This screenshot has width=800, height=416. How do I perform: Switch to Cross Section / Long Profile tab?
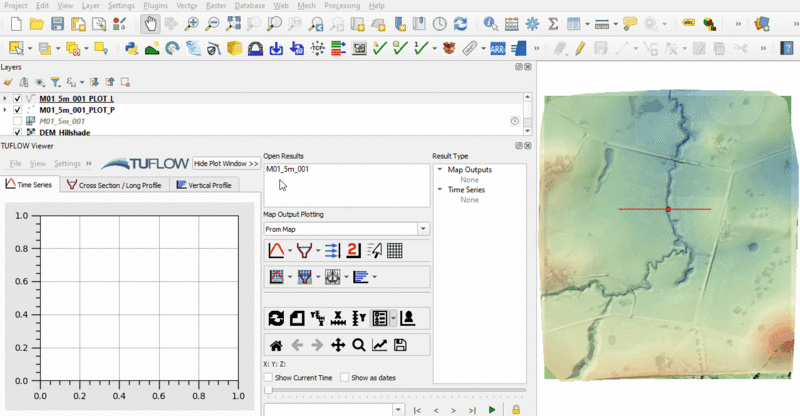pyautogui.click(x=113, y=185)
